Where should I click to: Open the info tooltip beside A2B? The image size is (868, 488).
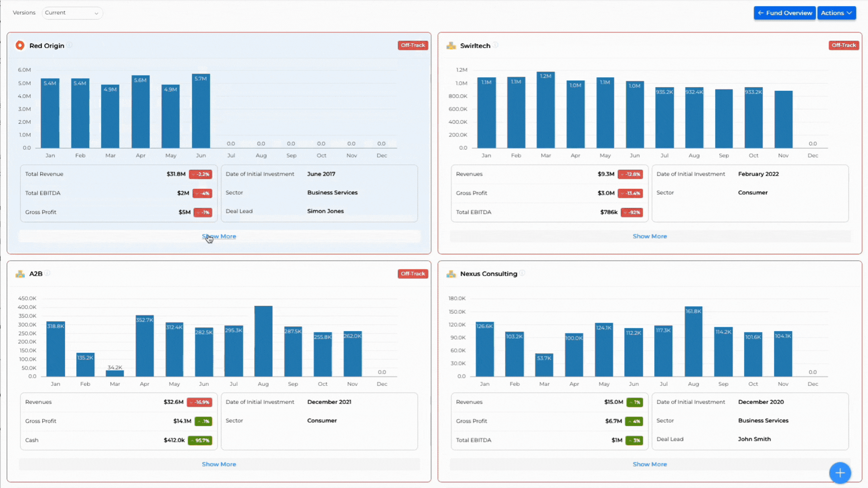point(48,273)
